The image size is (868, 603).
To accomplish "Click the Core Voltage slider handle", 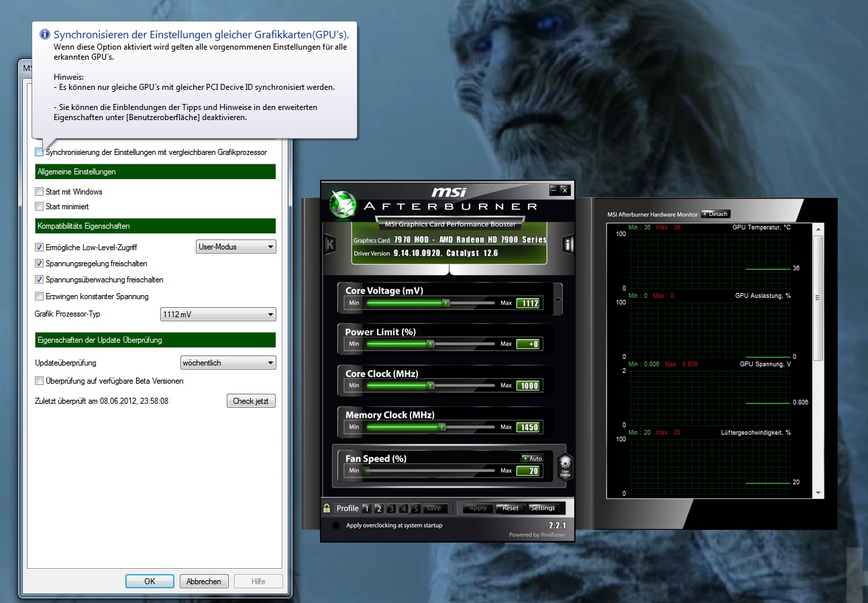I will [x=445, y=303].
